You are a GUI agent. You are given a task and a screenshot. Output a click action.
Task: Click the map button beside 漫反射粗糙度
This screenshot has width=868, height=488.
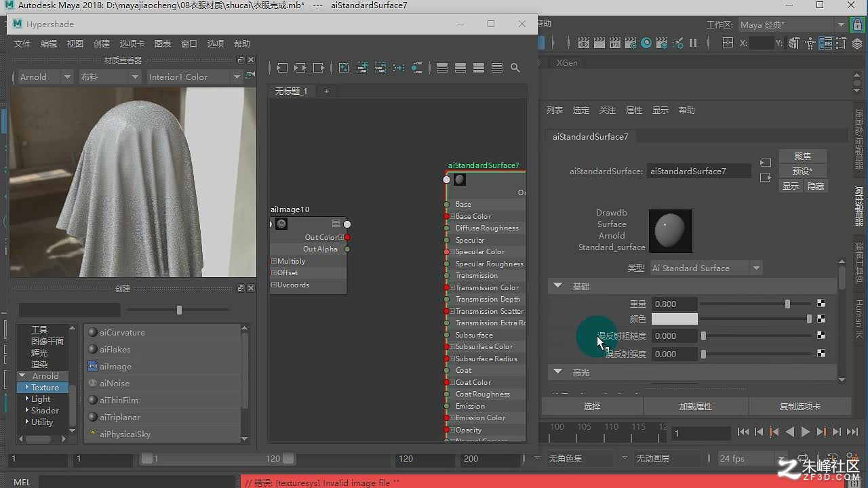821,335
